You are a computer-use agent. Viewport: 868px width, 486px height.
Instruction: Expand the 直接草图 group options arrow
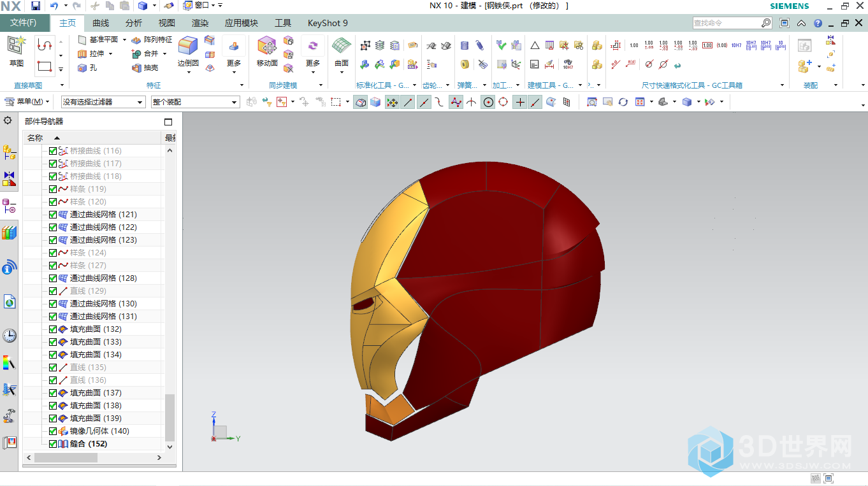(x=62, y=85)
